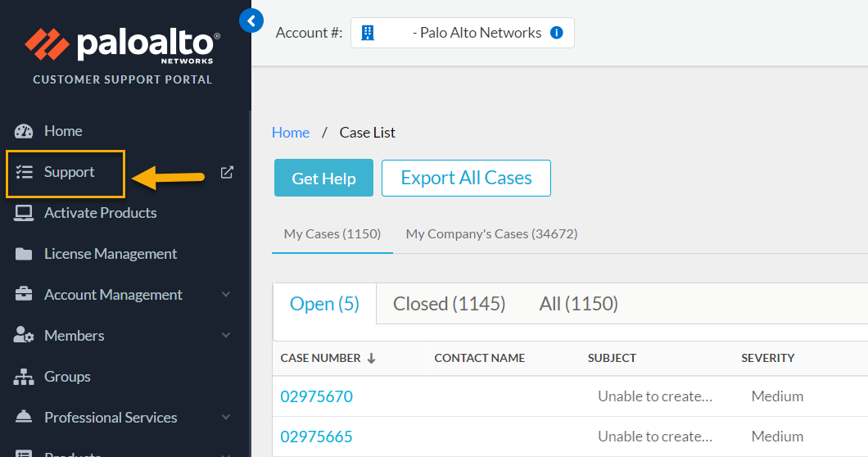Click the License Management folder icon

tap(24, 254)
